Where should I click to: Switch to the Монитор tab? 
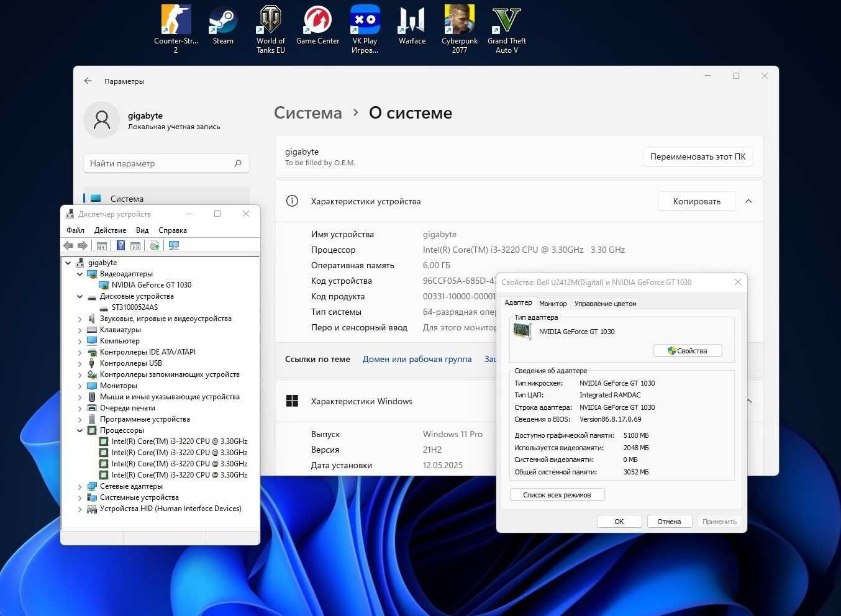(553, 304)
